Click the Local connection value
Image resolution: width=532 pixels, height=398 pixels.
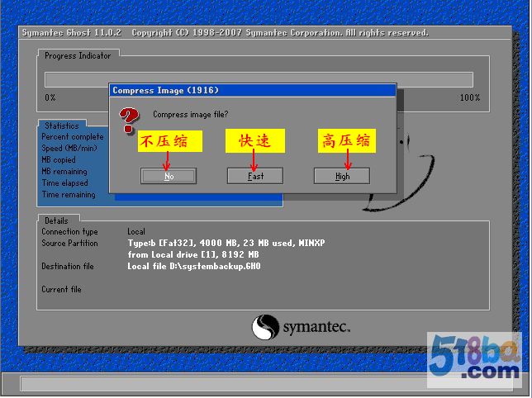(136, 231)
